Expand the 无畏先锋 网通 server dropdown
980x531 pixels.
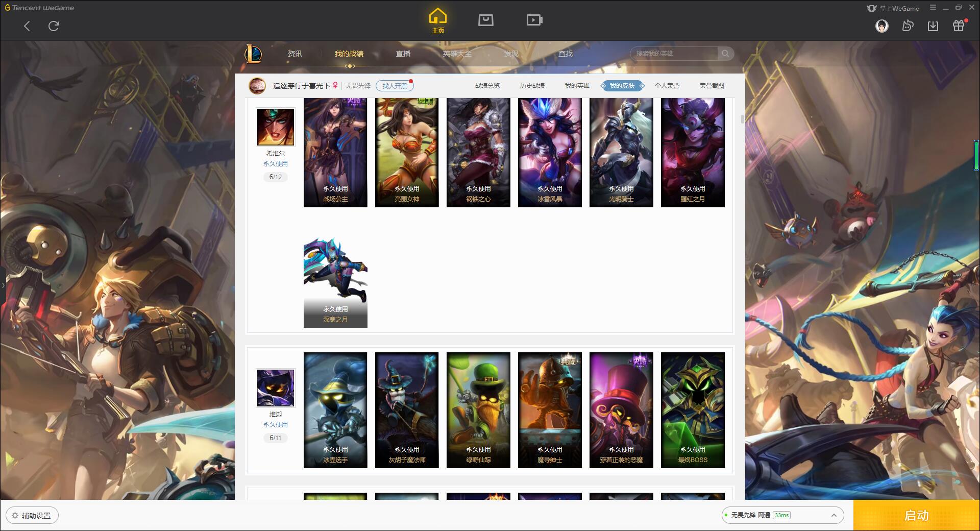coord(782,515)
